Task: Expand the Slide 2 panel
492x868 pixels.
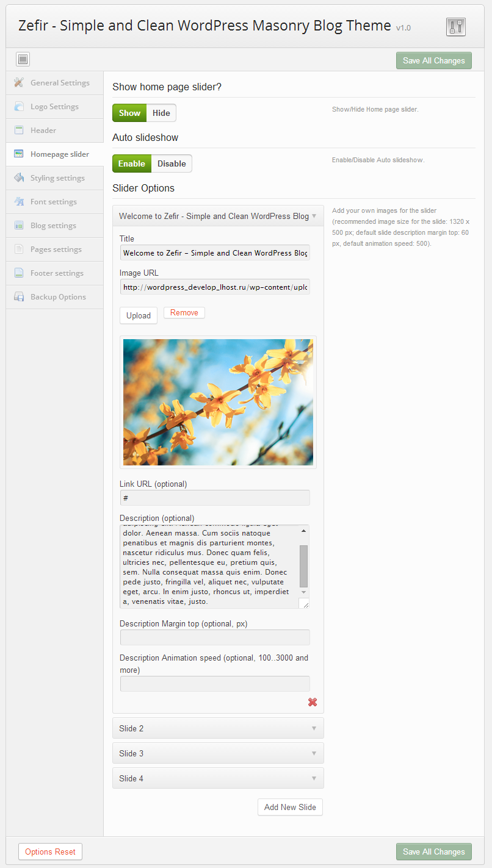Action: point(218,728)
